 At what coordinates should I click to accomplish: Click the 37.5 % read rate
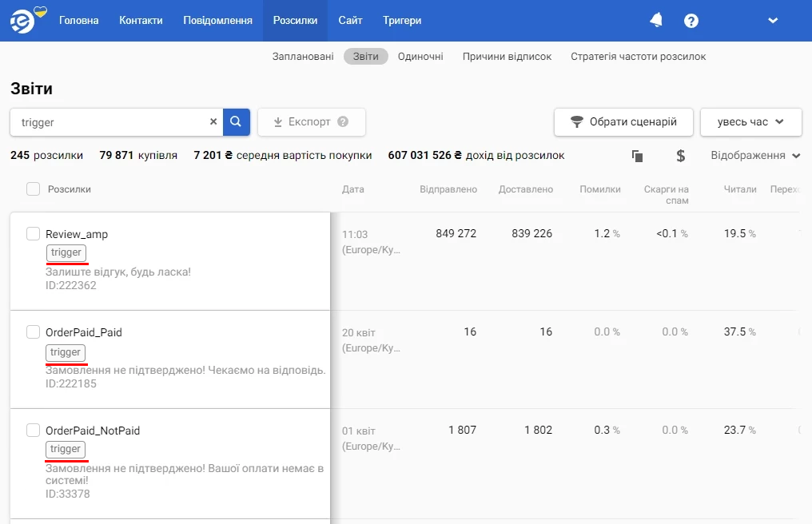pos(740,332)
